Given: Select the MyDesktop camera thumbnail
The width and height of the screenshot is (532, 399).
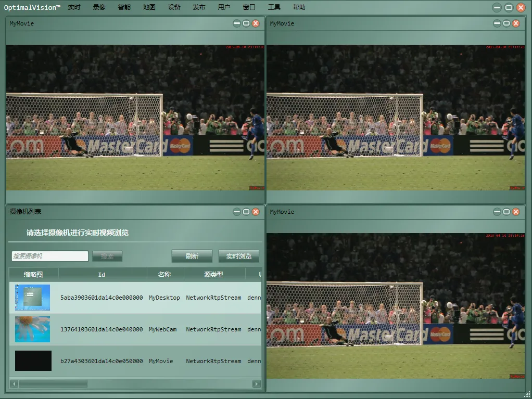Looking at the screenshot, I should [x=33, y=298].
